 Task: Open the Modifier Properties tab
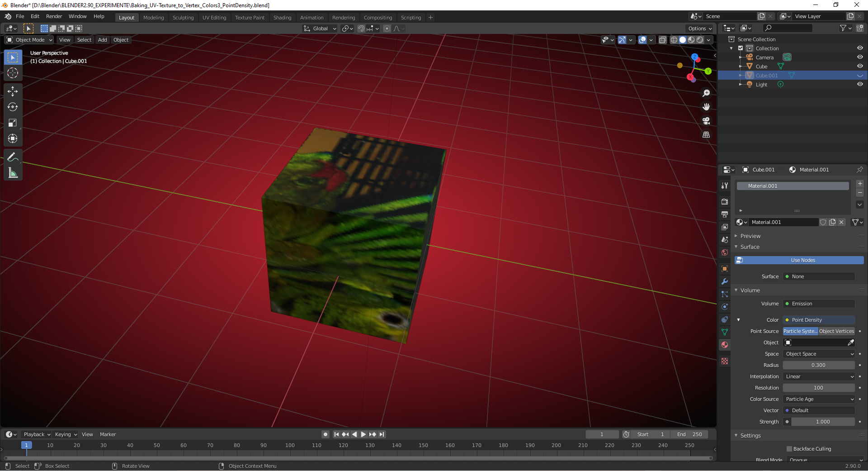pyautogui.click(x=725, y=281)
